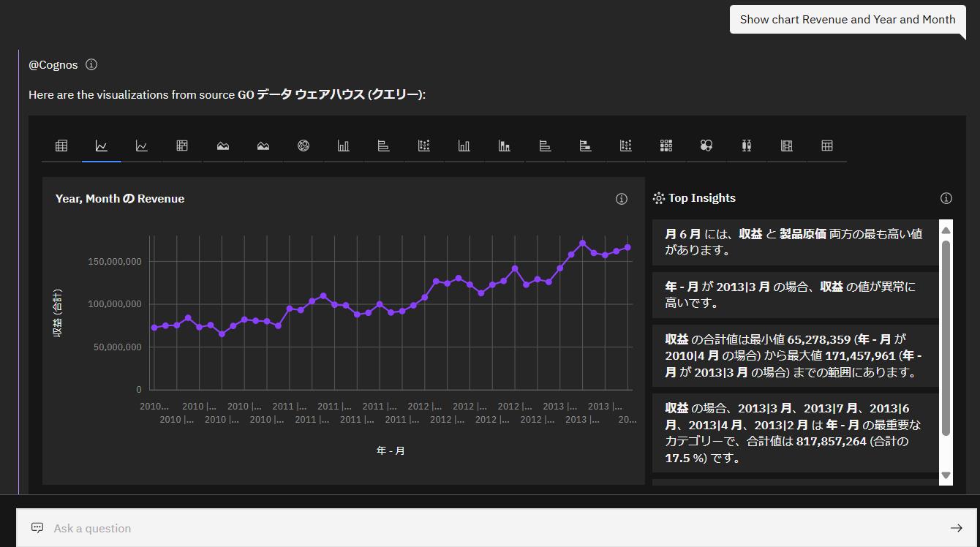Open the scatter point chart visualization

point(625,146)
